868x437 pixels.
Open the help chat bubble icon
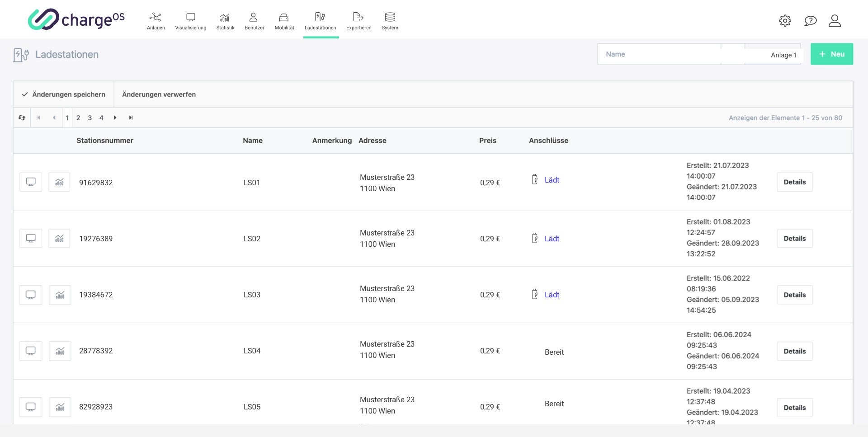(x=810, y=21)
